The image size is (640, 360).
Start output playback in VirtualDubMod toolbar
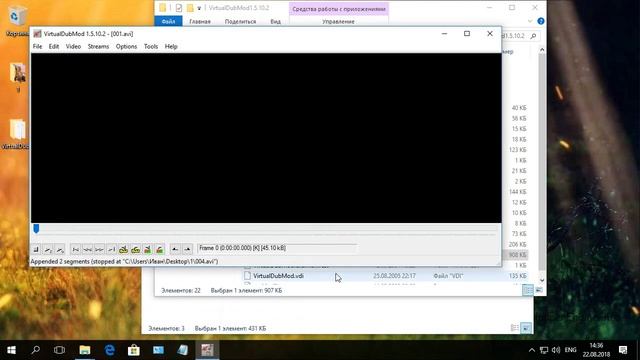(60, 249)
